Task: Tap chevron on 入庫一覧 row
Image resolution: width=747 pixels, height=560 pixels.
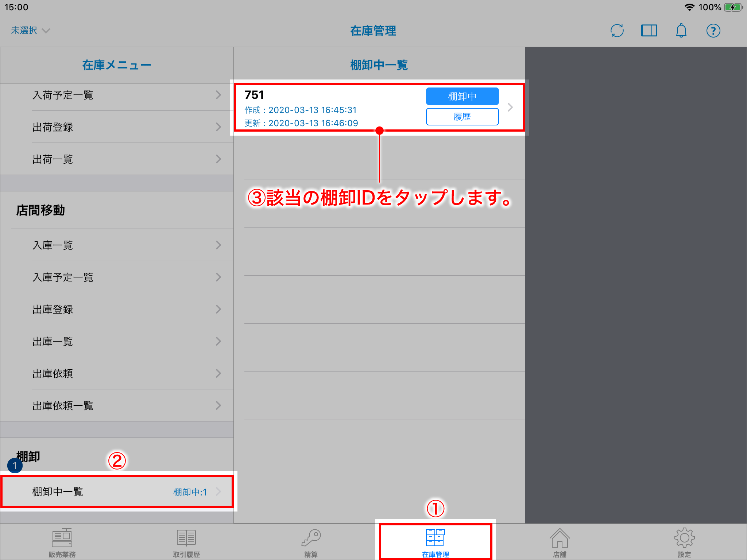Action: click(x=218, y=245)
